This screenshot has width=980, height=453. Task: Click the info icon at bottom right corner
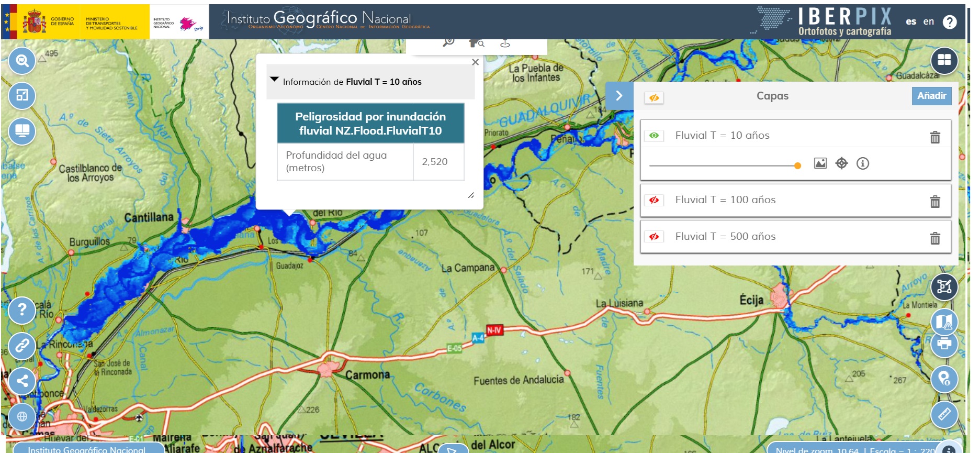(948, 449)
